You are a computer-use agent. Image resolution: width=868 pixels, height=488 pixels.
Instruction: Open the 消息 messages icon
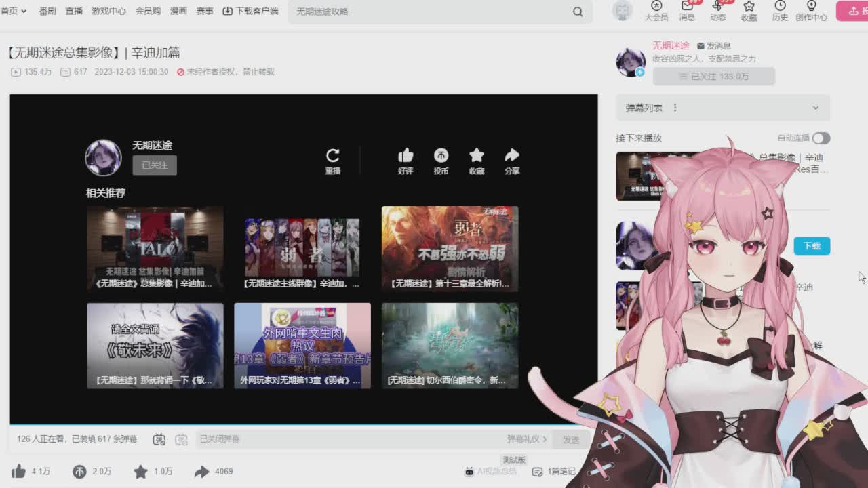point(687,11)
